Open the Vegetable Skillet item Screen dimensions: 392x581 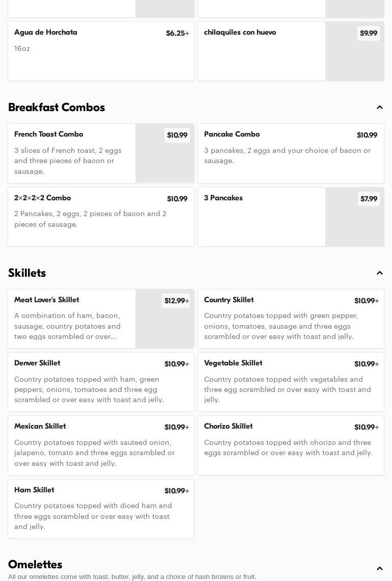point(290,382)
